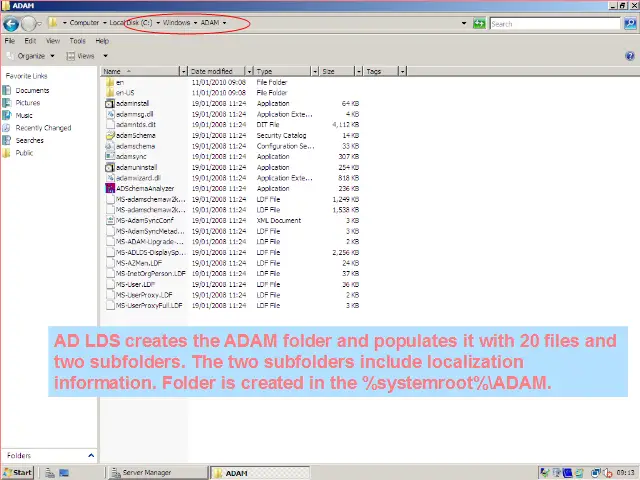Open the Edit menu
640x480 pixels.
pos(30,41)
